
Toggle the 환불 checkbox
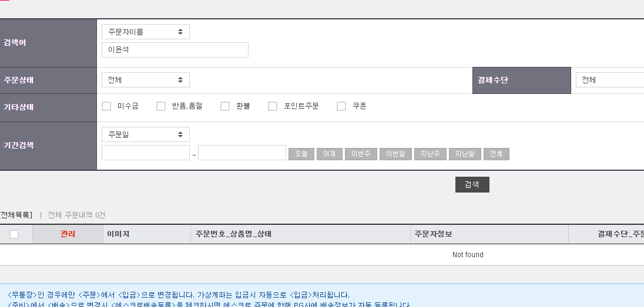(x=225, y=106)
